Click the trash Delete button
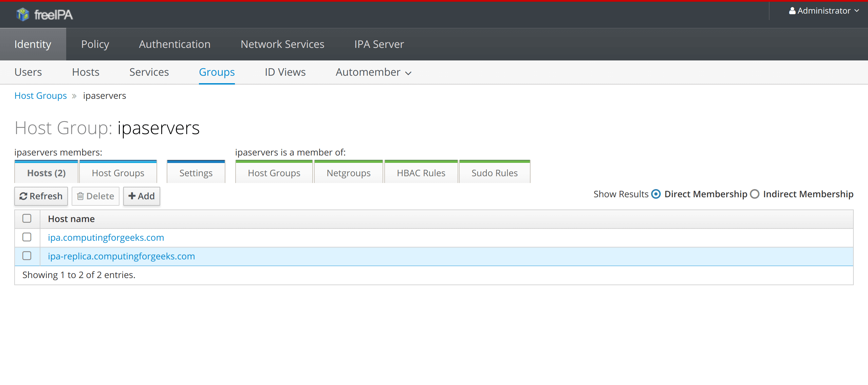 point(95,196)
